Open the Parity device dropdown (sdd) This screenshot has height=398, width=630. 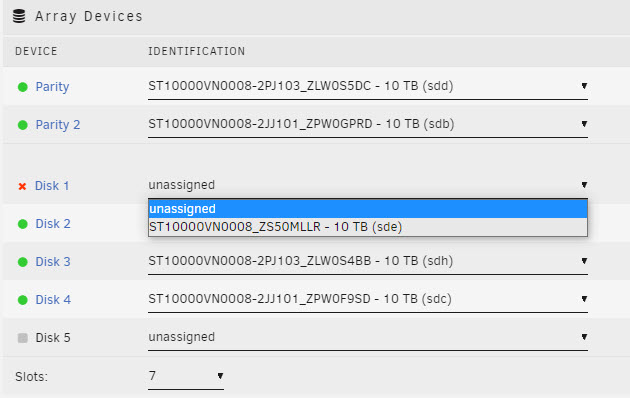(x=368, y=87)
